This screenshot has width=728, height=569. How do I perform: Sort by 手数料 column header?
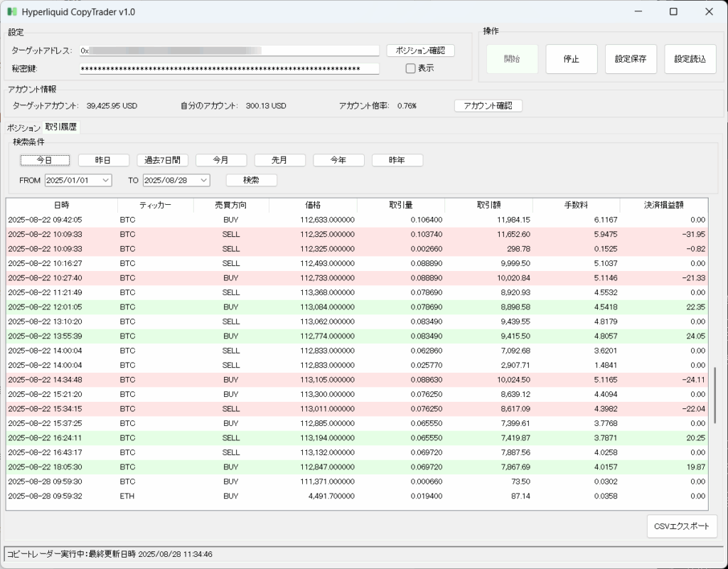click(x=576, y=205)
